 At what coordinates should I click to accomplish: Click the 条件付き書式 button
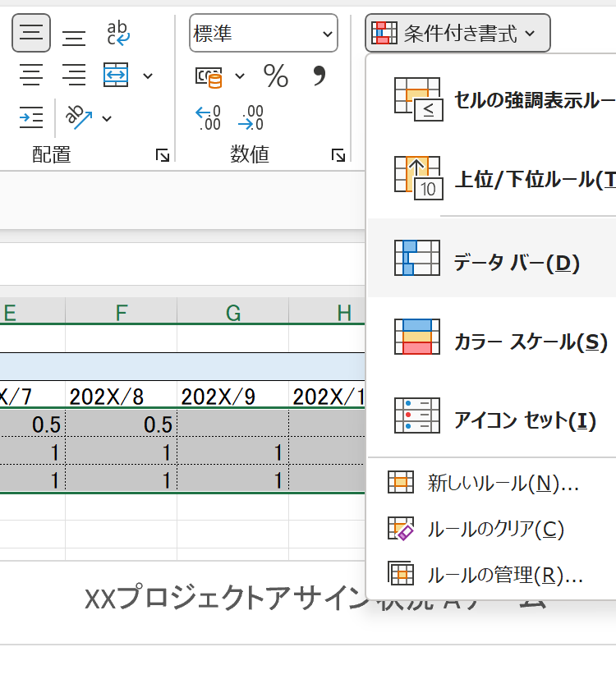[x=457, y=34]
